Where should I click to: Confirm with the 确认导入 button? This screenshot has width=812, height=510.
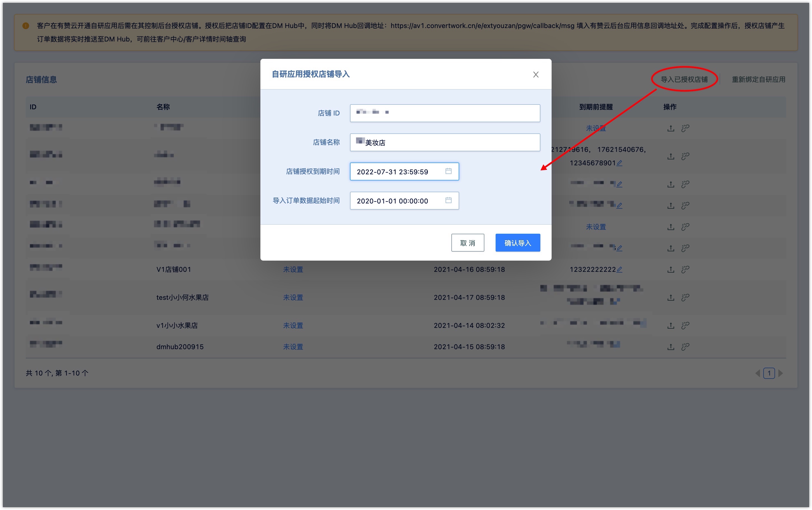517,243
